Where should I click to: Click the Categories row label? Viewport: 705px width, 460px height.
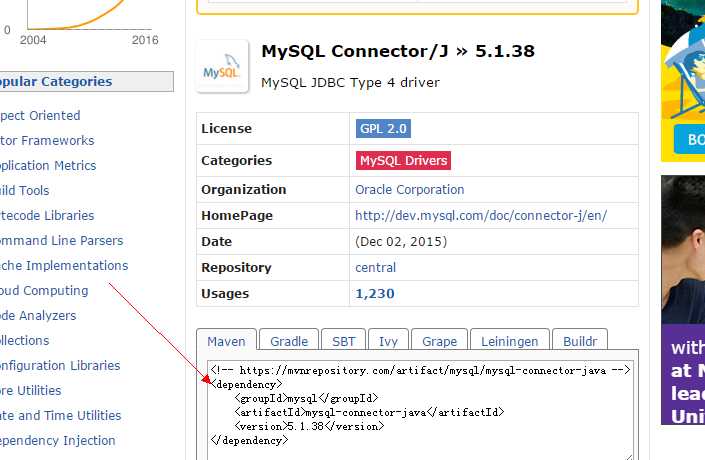pos(236,161)
